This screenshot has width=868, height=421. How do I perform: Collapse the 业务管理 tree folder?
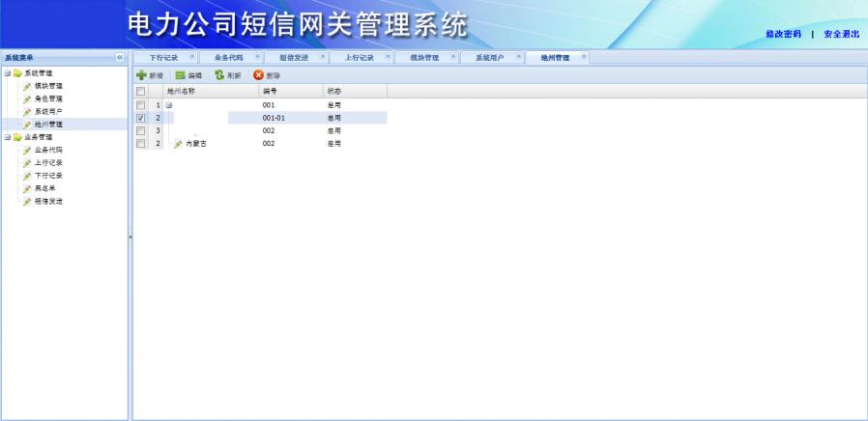(7, 137)
